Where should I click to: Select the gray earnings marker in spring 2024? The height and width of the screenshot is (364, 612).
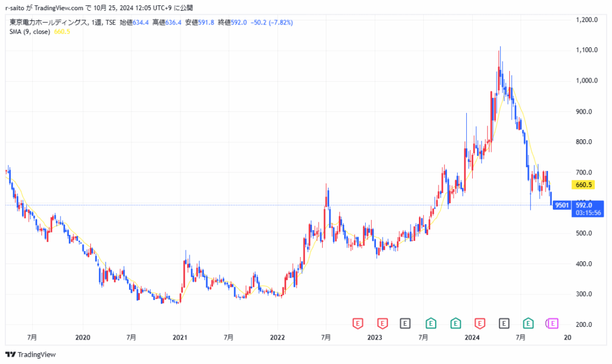tap(504, 323)
